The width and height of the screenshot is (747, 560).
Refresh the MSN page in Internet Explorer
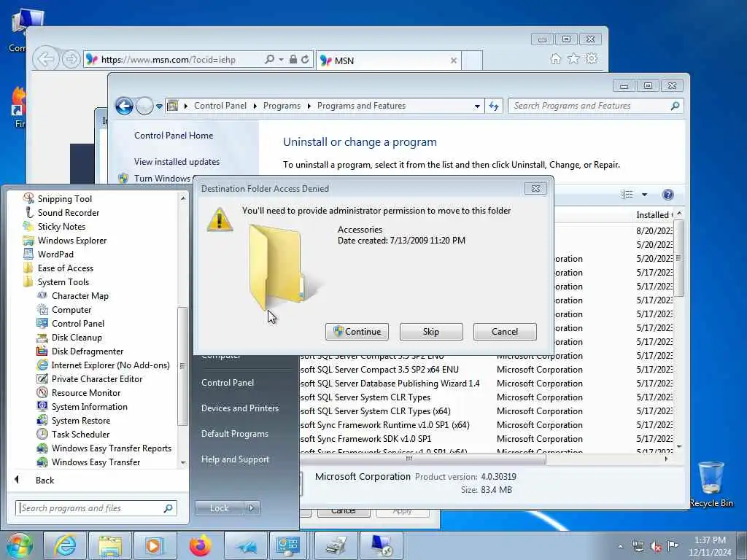pos(305,60)
